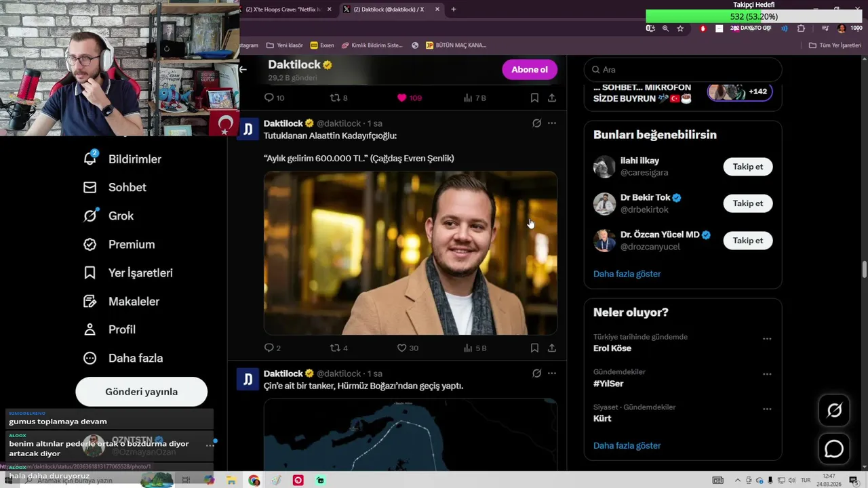Screen dimensions: 868x488
Task: Open Tüm Yer İşaretleri folder
Action: pos(835,45)
